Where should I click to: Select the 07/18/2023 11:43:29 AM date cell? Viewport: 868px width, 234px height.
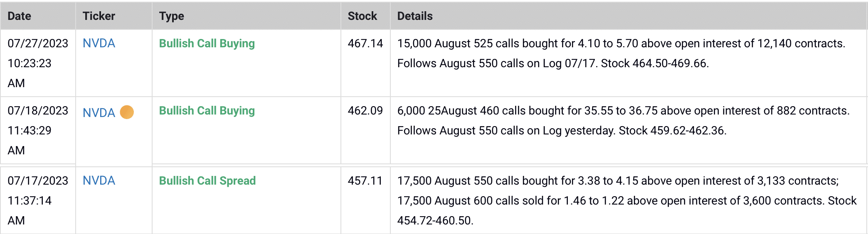click(x=38, y=130)
